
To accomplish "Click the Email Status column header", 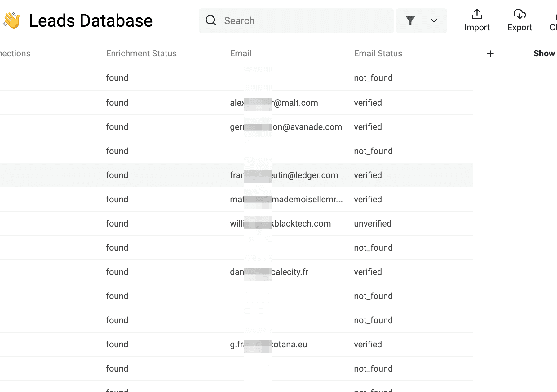I will click(378, 54).
